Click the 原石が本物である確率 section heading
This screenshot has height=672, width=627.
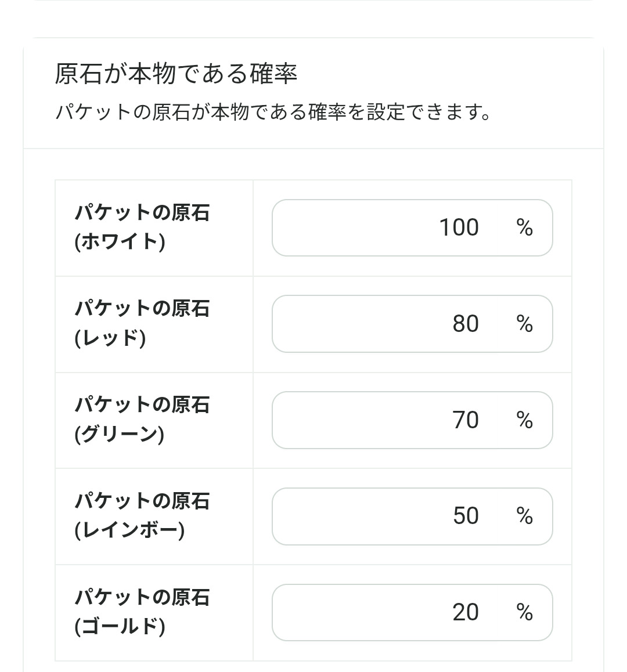pyautogui.click(x=176, y=74)
